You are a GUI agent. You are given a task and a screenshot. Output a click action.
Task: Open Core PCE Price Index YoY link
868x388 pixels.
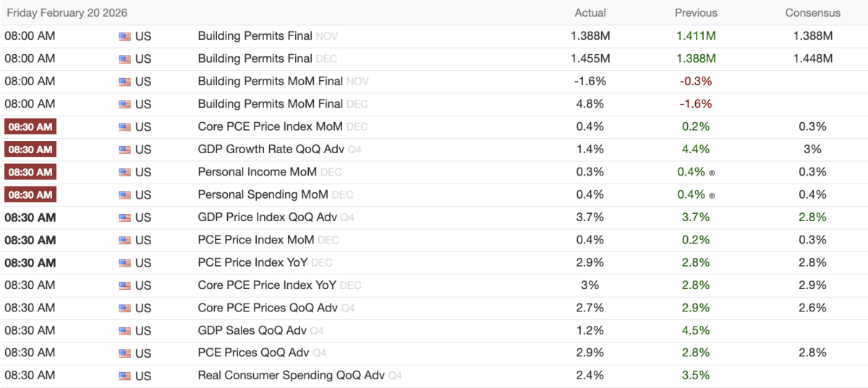click(267, 285)
